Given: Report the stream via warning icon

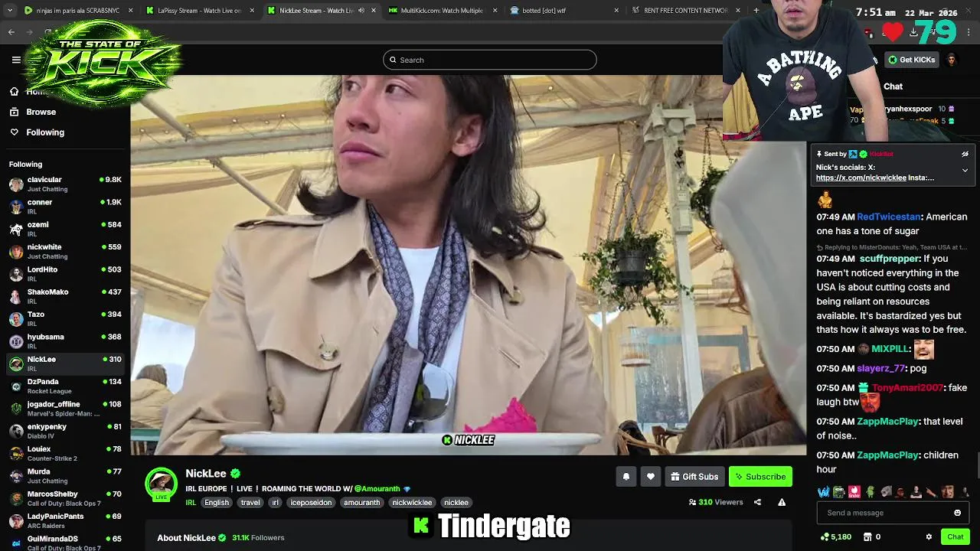Looking at the screenshot, I should coord(782,502).
